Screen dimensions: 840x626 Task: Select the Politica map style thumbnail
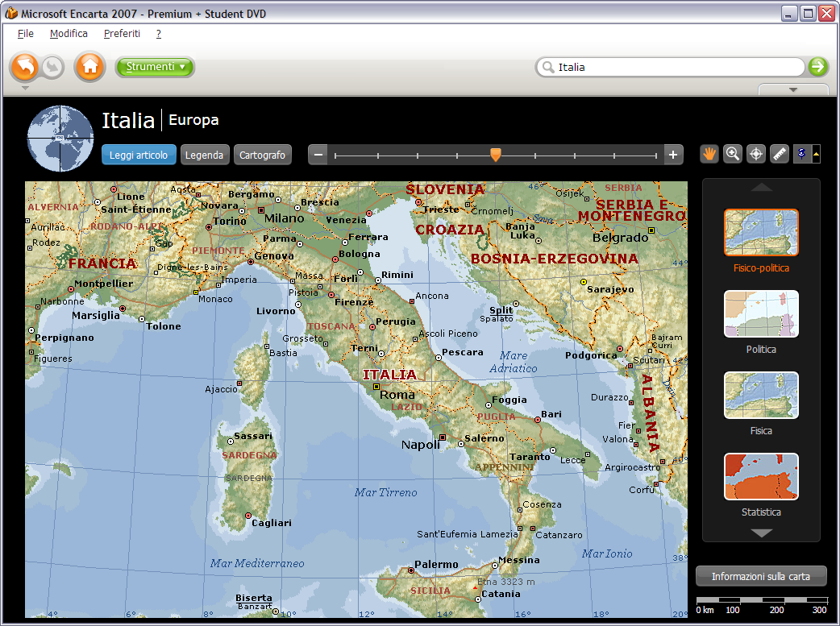point(761,313)
